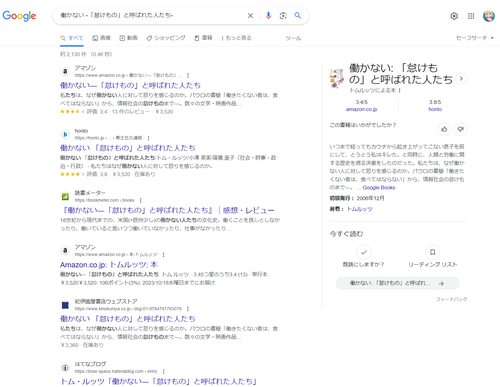This screenshot has width=500, height=387.
Task: Open Google apps grid icon
Action: tap(471, 16)
